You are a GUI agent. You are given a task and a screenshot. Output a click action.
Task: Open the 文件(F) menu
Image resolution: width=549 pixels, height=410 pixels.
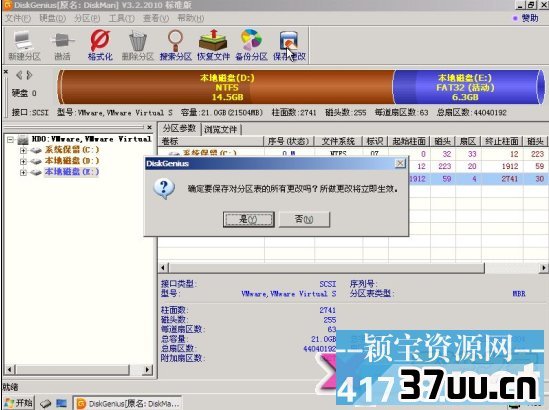click(x=18, y=18)
